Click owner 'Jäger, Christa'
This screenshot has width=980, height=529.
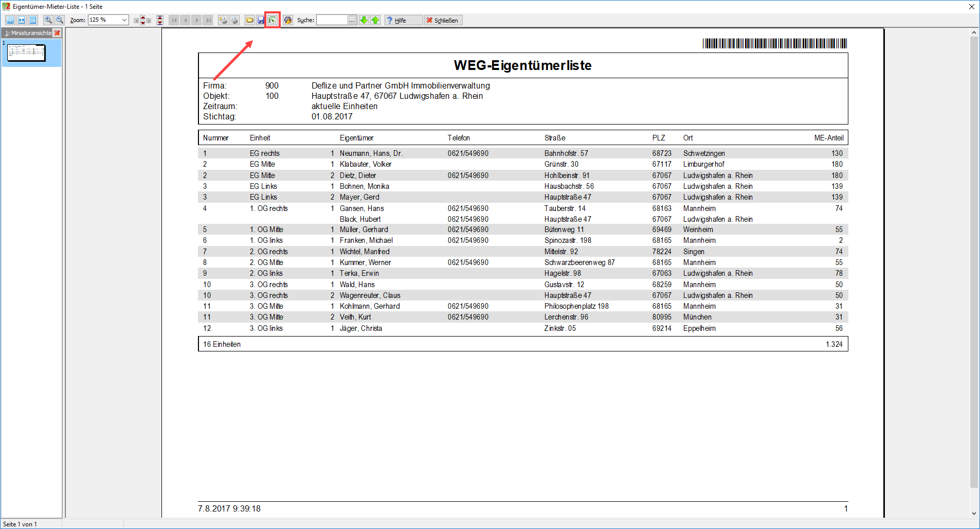pyautogui.click(x=361, y=328)
